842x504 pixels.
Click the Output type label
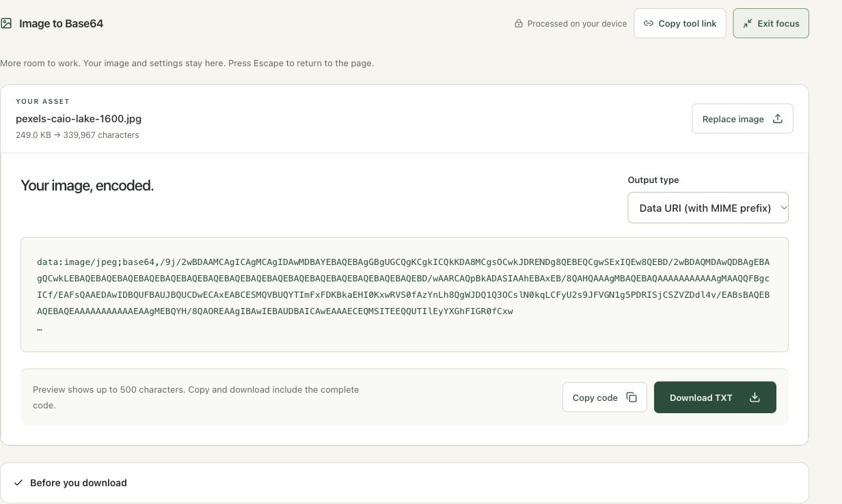point(653,180)
